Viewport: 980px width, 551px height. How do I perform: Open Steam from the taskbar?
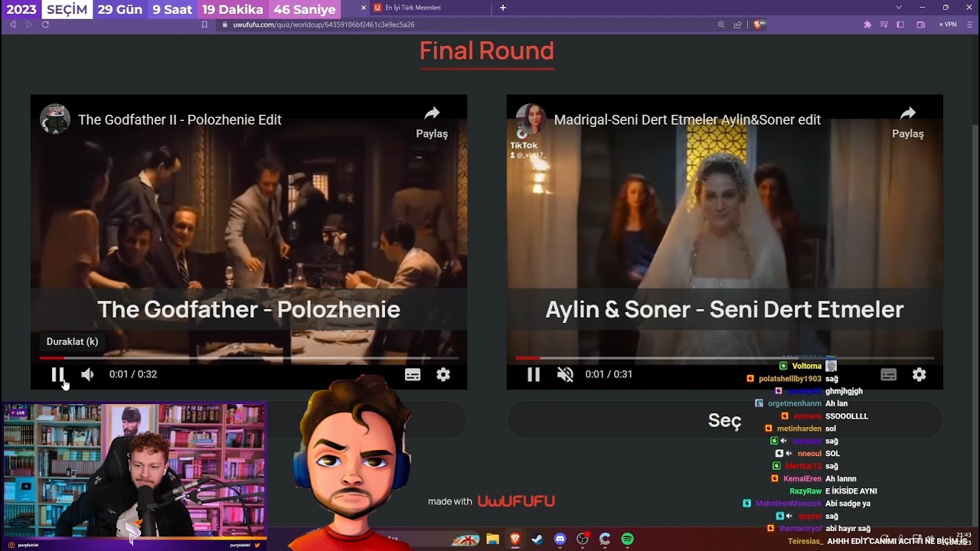pyautogui.click(x=537, y=540)
